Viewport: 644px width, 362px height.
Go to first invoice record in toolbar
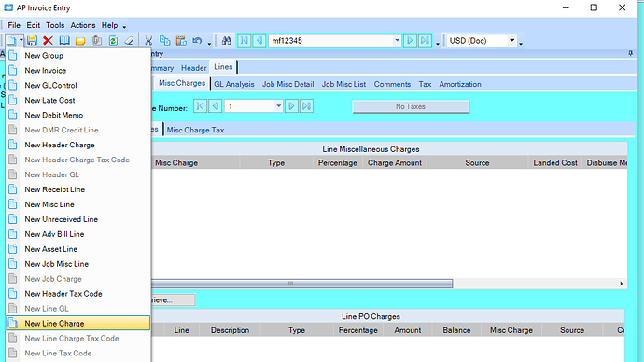point(244,41)
